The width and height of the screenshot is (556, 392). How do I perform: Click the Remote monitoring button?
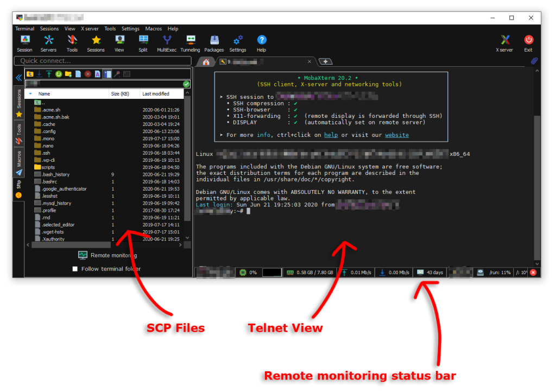tap(108, 255)
